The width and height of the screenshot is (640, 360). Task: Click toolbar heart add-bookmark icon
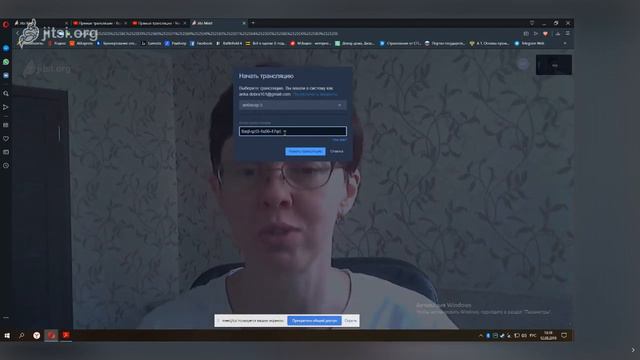(545, 34)
